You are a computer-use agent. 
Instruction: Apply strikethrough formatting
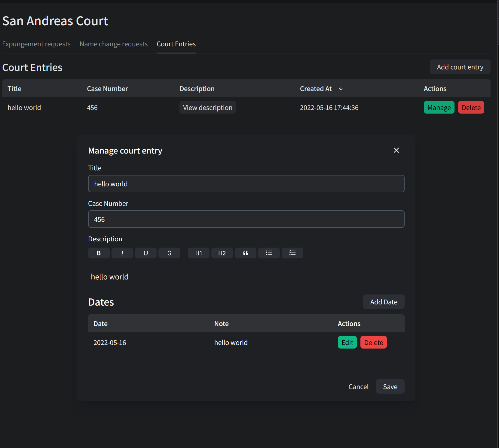pos(169,253)
